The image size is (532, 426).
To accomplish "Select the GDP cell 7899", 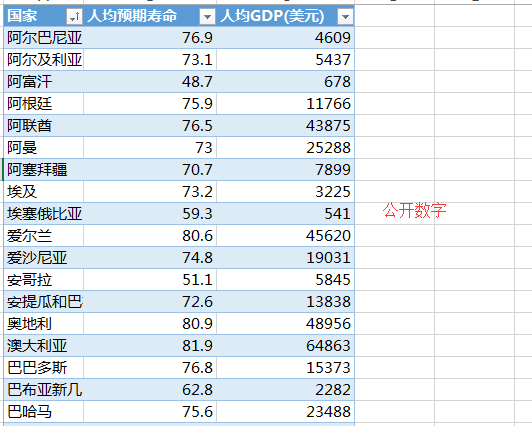I will tap(285, 170).
